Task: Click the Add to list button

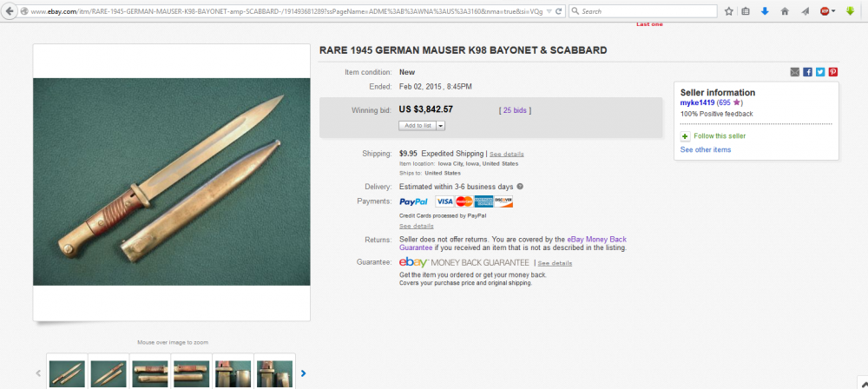Action: point(417,125)
